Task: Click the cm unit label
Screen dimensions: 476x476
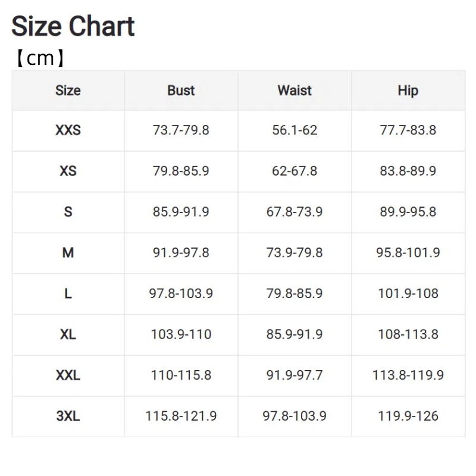Action: (x=40, y=58)
